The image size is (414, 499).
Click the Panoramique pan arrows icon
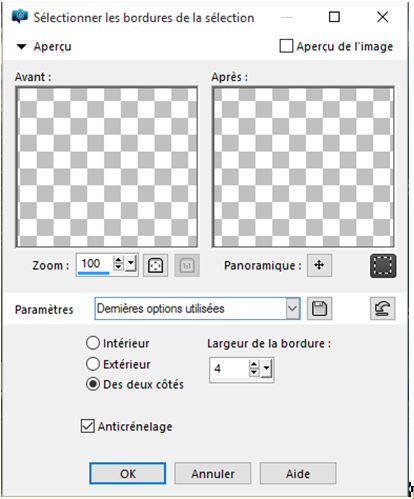(319, 265)
